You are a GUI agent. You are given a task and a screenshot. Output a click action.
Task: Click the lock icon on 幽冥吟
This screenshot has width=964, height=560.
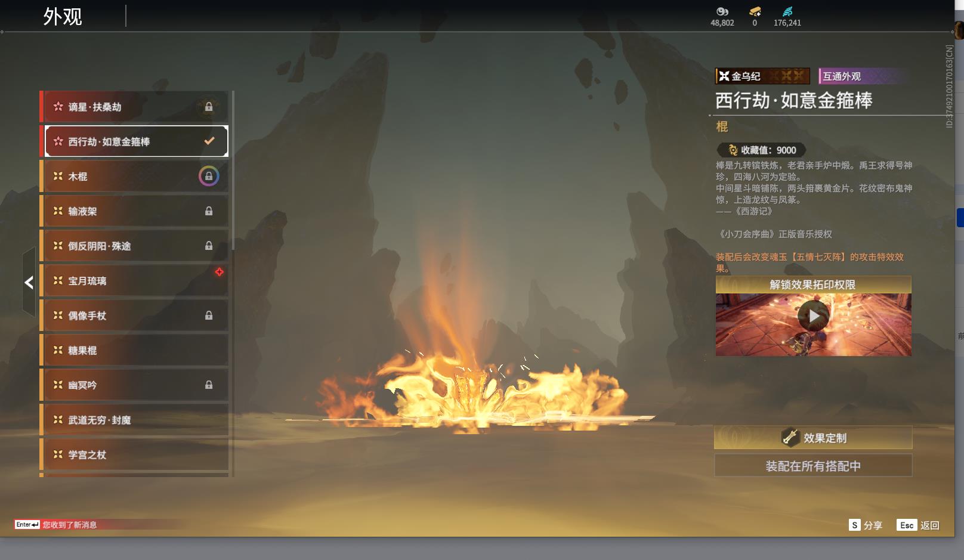pyautogui.click(x=209, y=385)
